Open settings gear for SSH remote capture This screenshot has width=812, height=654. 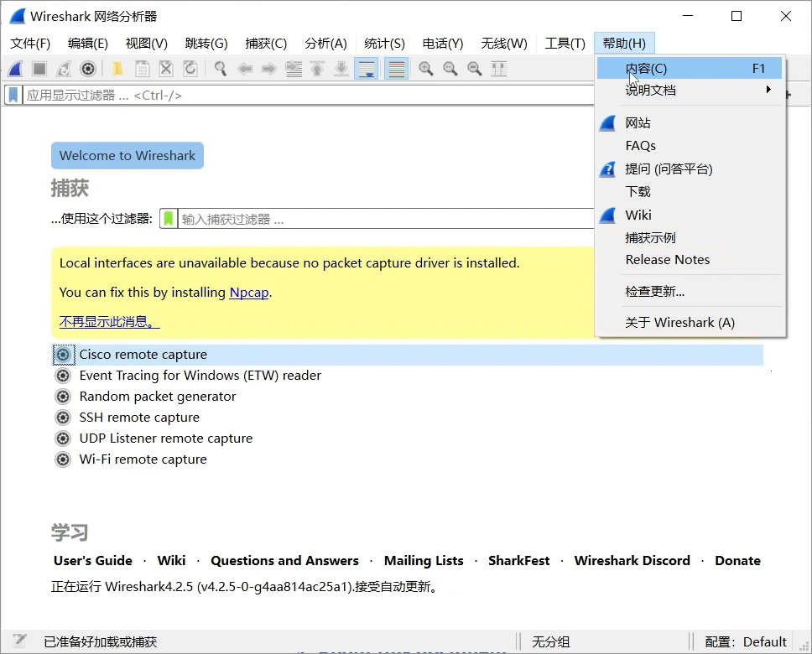pos(63,418)
